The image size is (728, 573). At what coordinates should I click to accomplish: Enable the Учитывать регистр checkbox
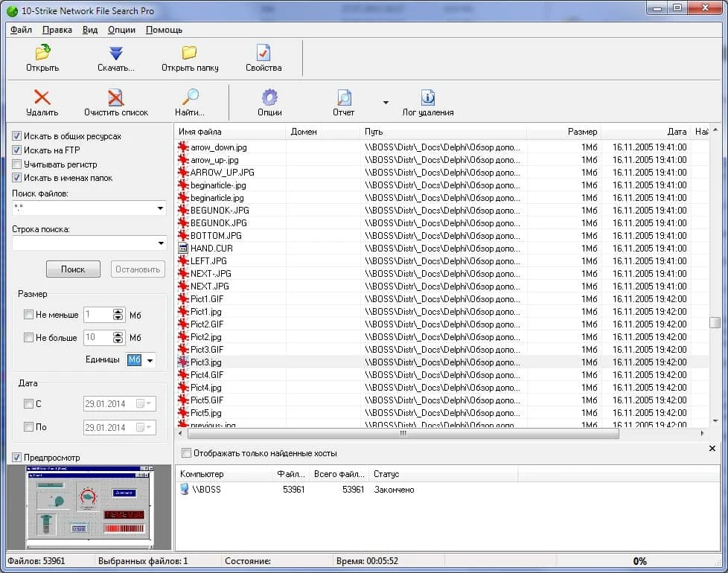(16, 164)
